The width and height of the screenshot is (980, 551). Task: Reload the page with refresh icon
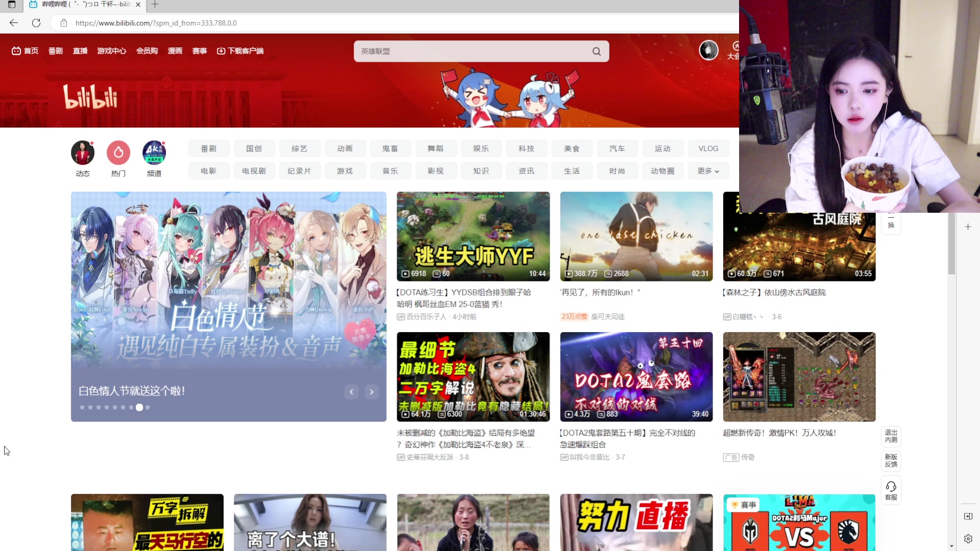click(x=36, y=23)
